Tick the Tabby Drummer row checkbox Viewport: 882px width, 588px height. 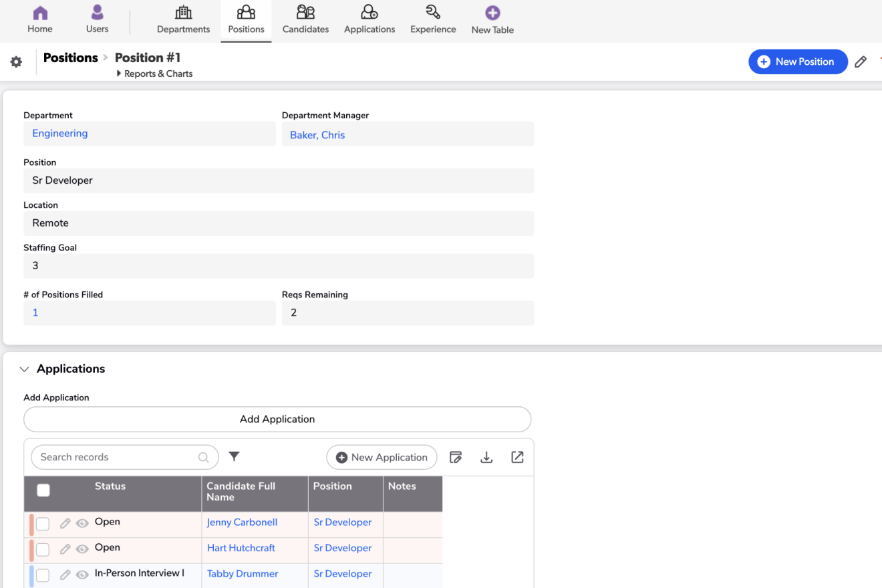tap(43, 575)
